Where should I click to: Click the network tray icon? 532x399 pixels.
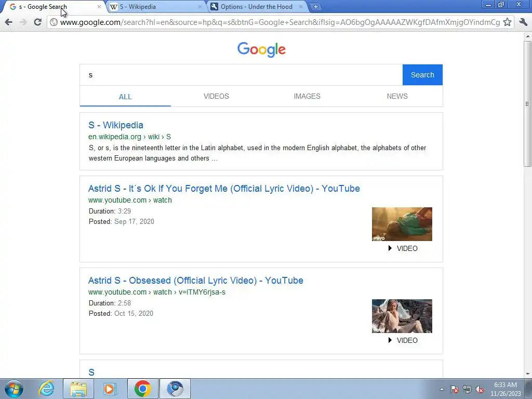coord(467,389)
